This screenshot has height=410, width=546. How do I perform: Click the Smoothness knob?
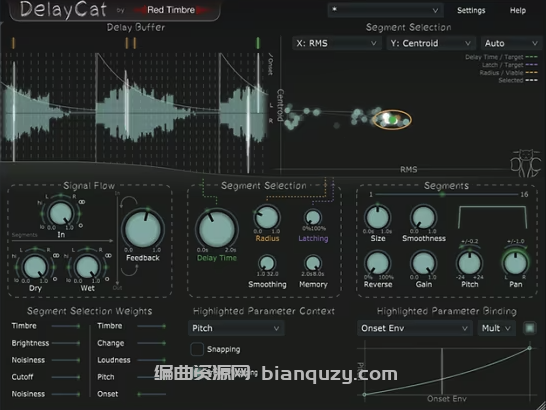tap(423, 217)
